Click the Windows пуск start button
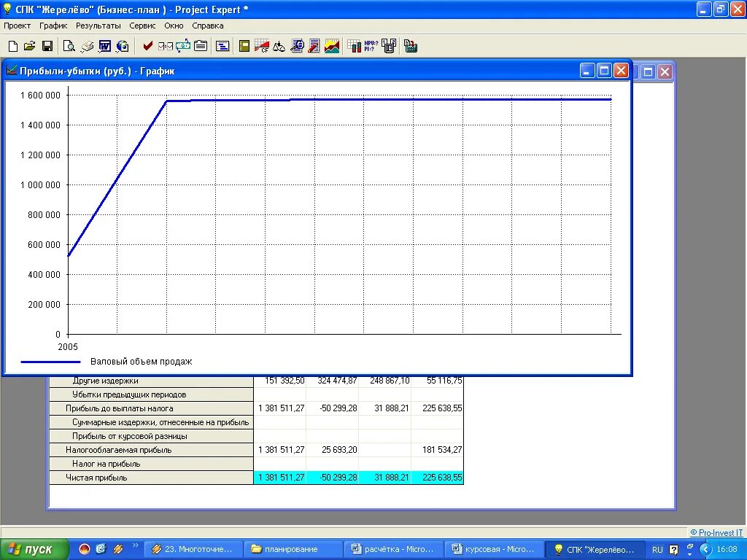 click(34, 549)
